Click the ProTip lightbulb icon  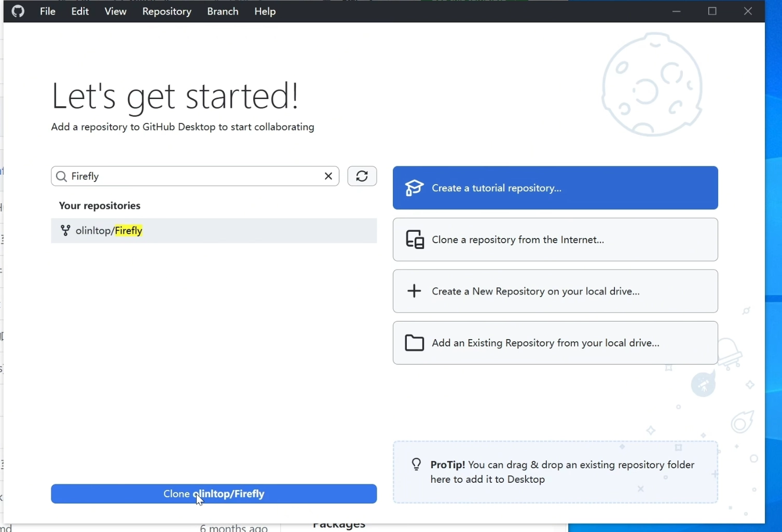416,465
